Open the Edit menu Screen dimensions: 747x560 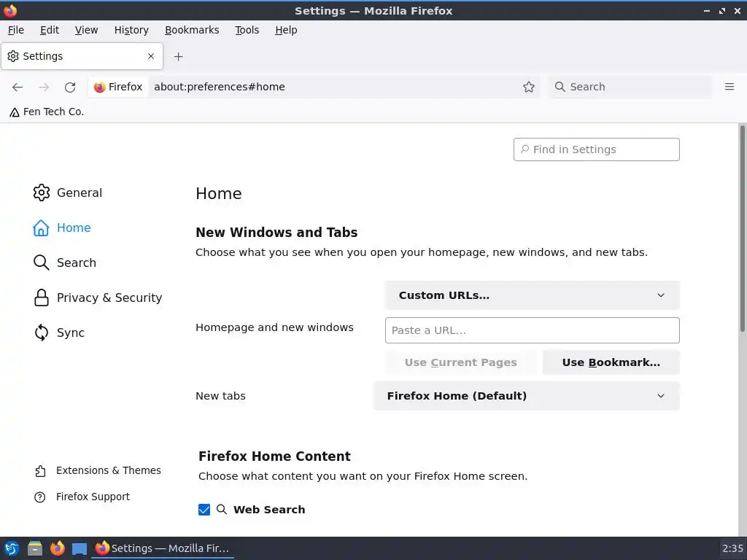click(50, 30)
